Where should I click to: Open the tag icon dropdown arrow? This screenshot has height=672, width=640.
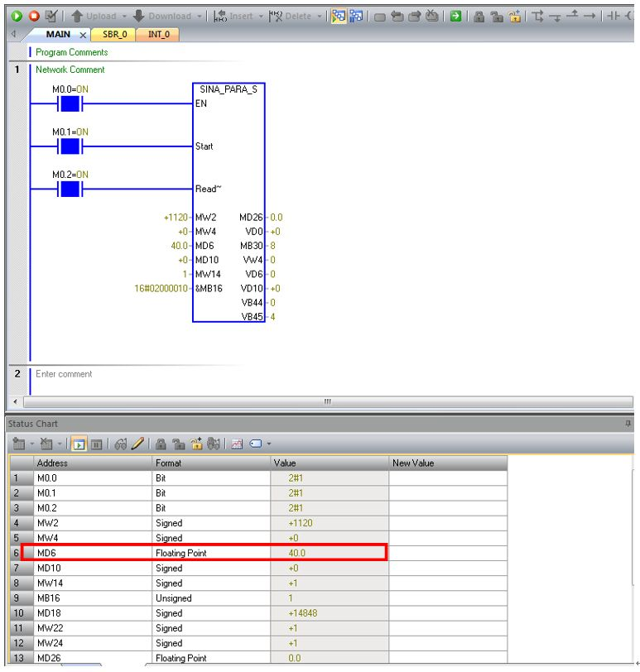[269, 444]
